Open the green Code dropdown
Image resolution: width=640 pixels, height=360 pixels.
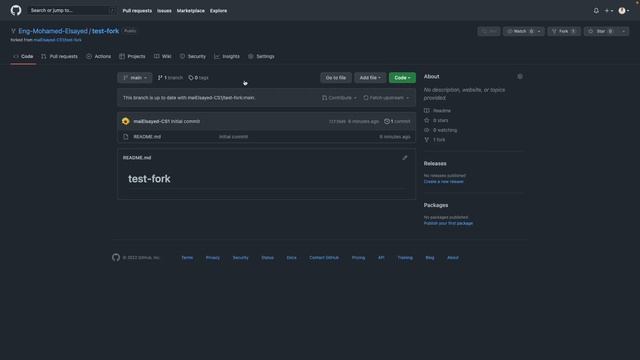pyautogui.click(x=402, y=78)
